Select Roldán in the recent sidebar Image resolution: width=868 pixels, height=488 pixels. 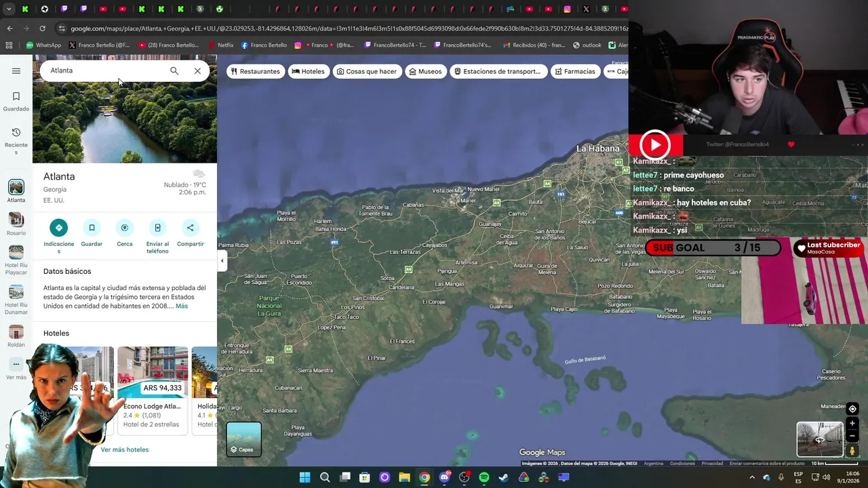coord(16,335)
